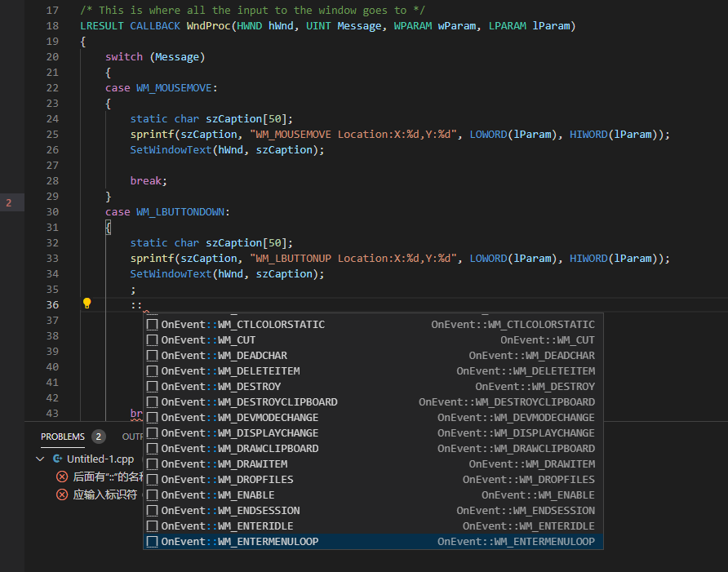The image size is (728, 572).
Task: Pick the OnEvent::WM_DEVMODECHANGE completion entry
Action: pyautogui.click(x=373, y=418)
